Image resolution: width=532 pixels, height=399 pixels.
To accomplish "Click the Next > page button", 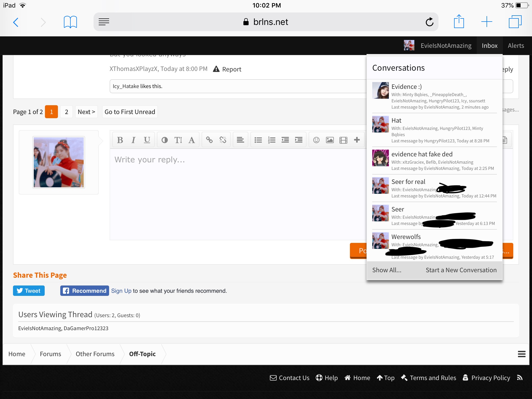I will 87,112.
